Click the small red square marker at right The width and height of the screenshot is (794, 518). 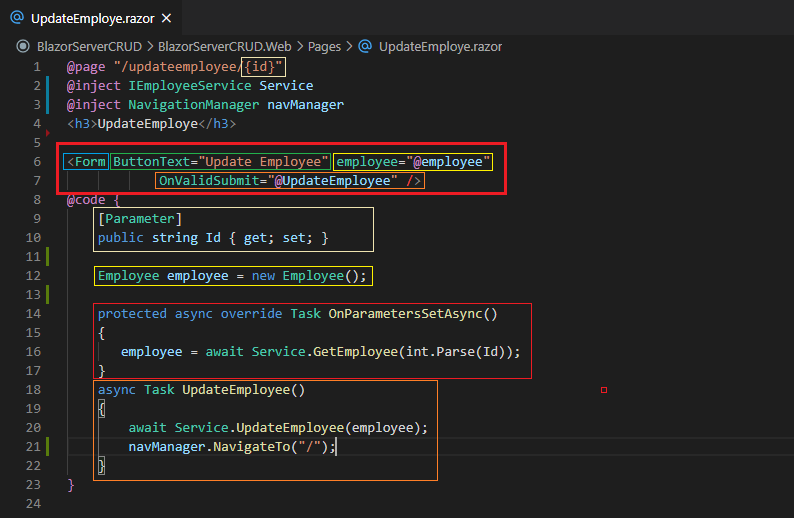point(604,389)
